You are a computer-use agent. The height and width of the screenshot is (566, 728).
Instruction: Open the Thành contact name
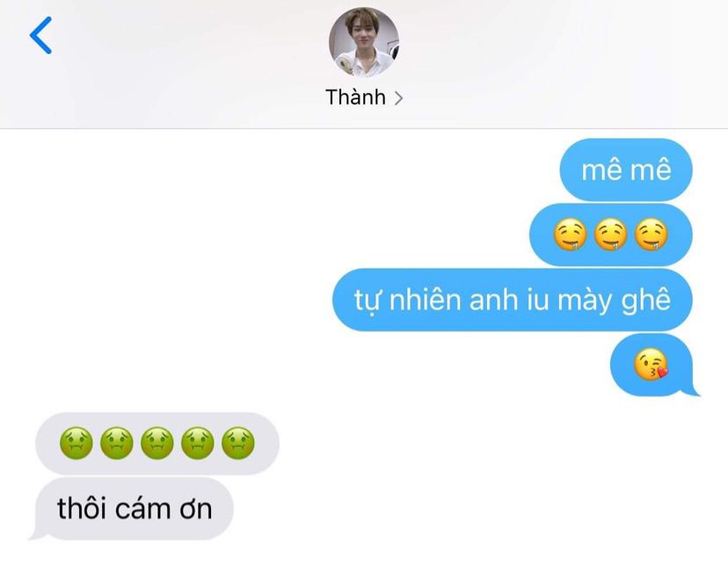(x=355, y=98)
